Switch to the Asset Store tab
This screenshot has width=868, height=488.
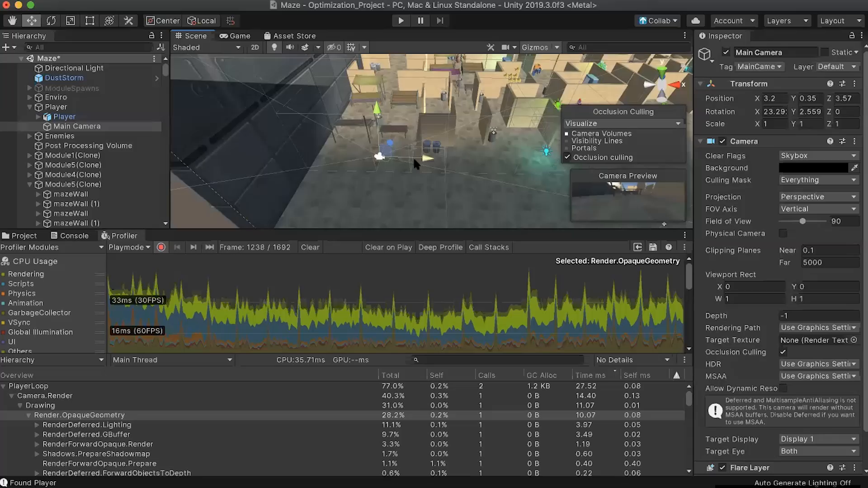tap(294, 35)
